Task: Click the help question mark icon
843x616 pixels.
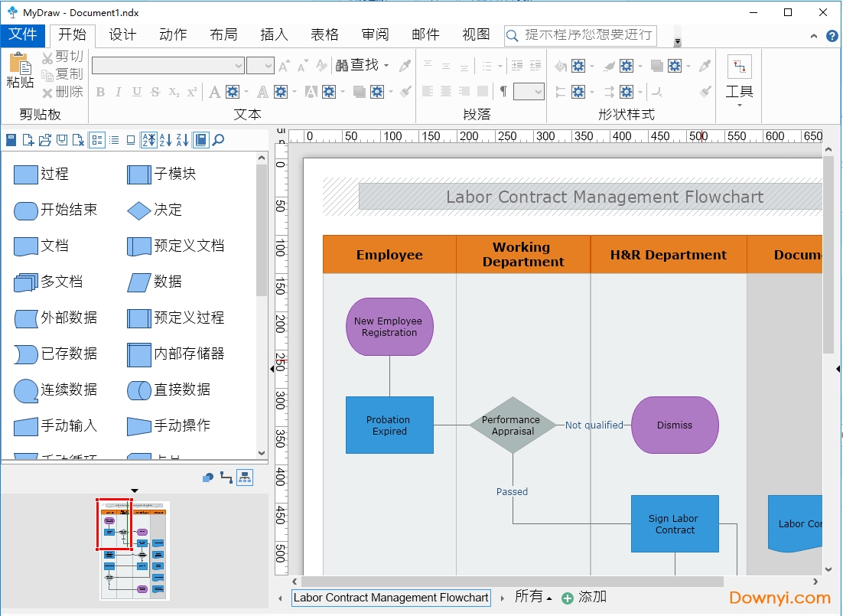Action: point(832,36)
